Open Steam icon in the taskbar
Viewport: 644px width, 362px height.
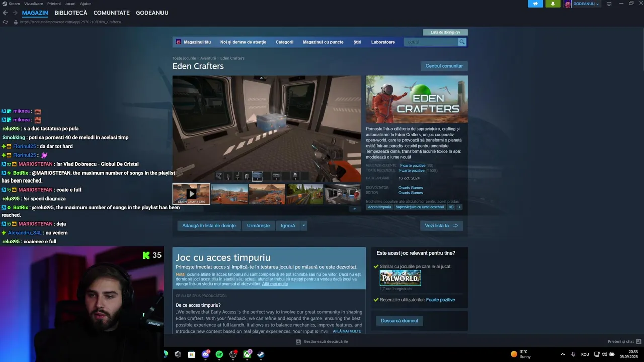click(261, 354)
